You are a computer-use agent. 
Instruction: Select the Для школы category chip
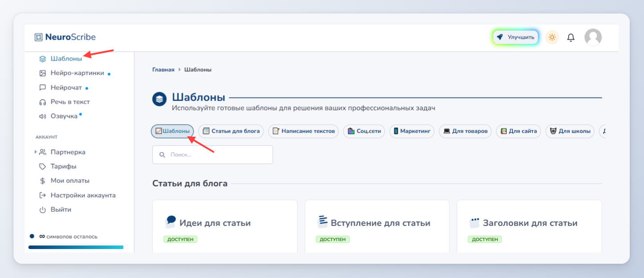click(x=570, y=131)
